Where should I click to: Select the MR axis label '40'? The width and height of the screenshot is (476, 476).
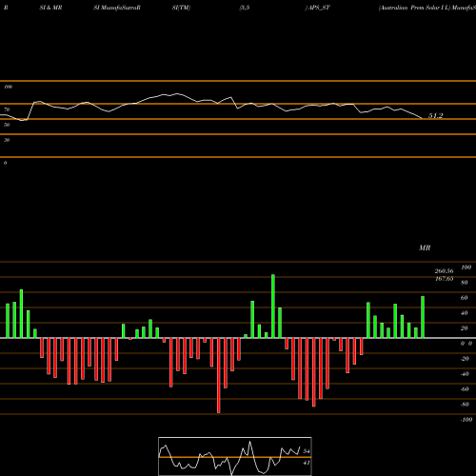[465, 313]
